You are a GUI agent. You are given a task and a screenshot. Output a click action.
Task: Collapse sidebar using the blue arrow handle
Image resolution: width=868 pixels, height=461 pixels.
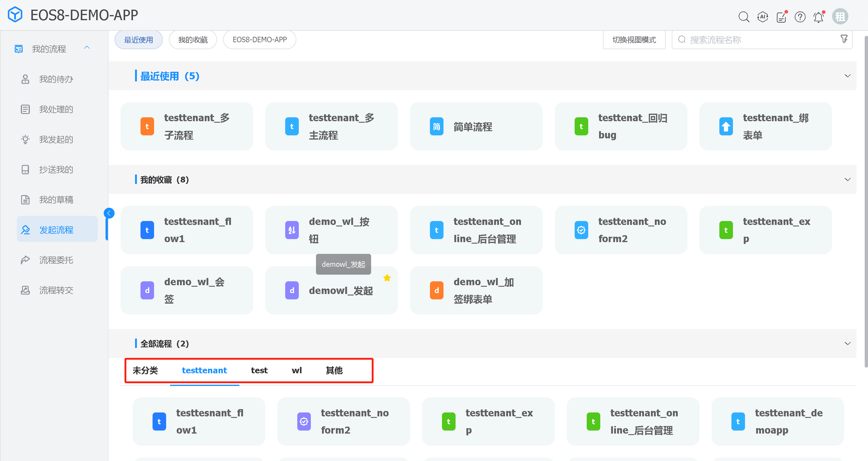tap(109, 213)
